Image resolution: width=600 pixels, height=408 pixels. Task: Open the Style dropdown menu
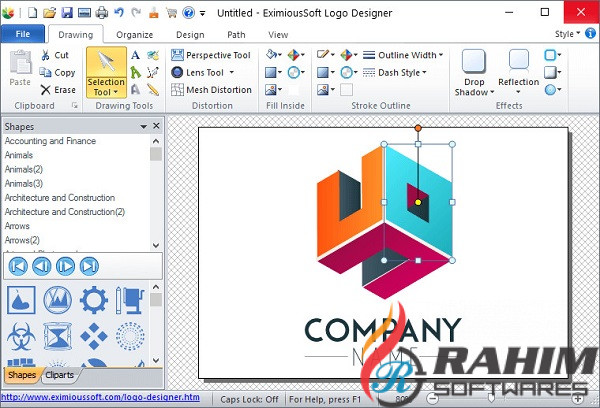567,34
